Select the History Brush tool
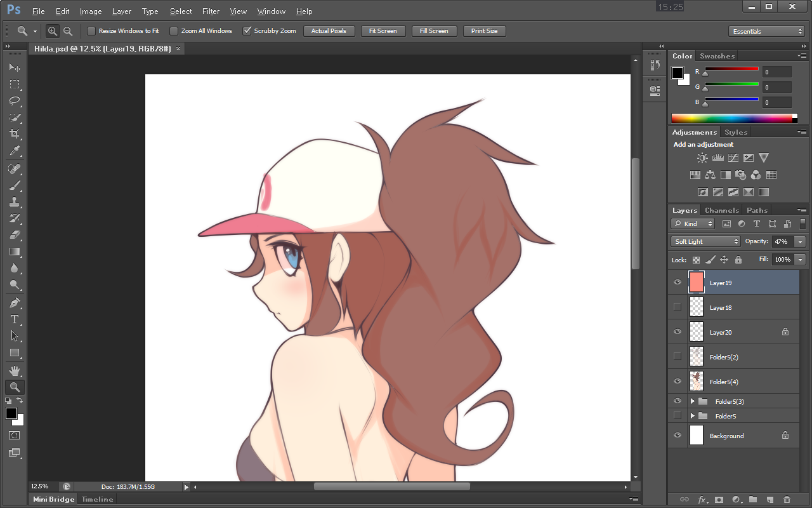Viewport: 812px width, 508px height. click(x=14, y=218)
